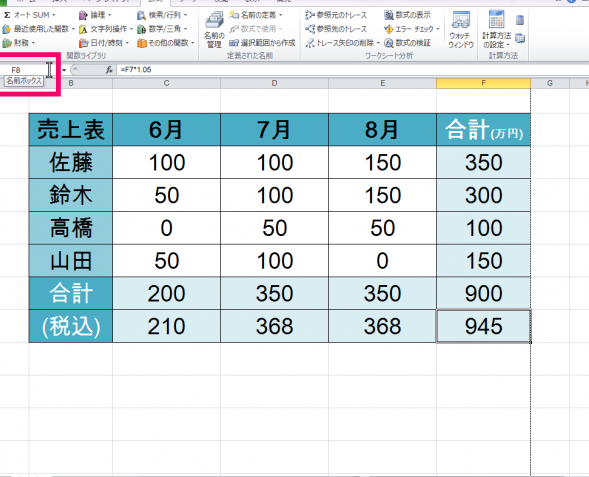Viewport: 589px width, 477px height.
Task: Expand the 検索/行列 functions dropdown
Action: click(162, 15)
